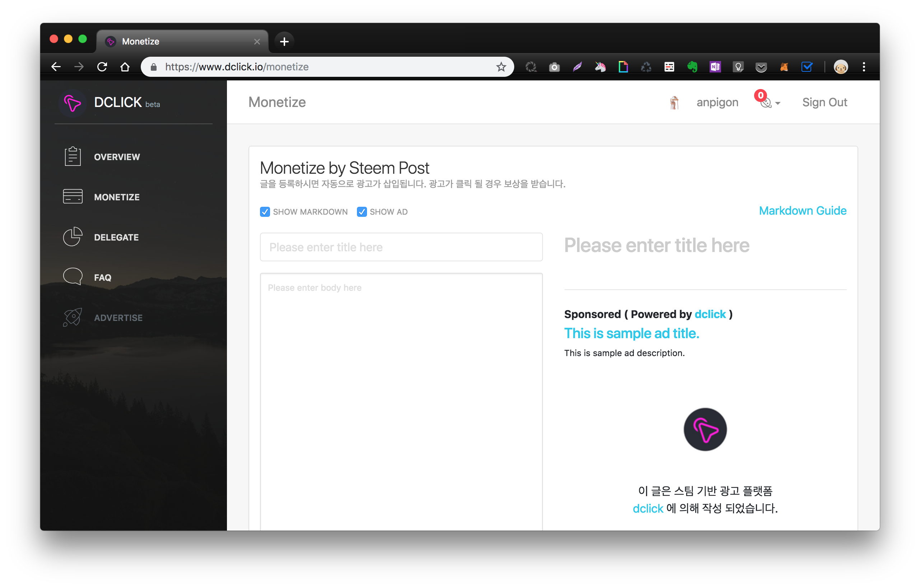Open the Chrome three-dot menu
This screenshot has height=588, width=920.
[864, 67]
